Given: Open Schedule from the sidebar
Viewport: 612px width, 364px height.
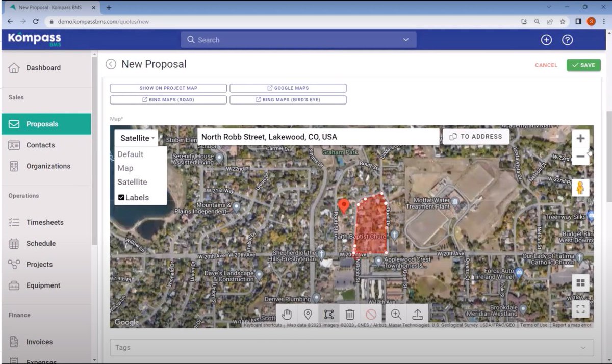Looking at the screenshot, I should [41, 243].
